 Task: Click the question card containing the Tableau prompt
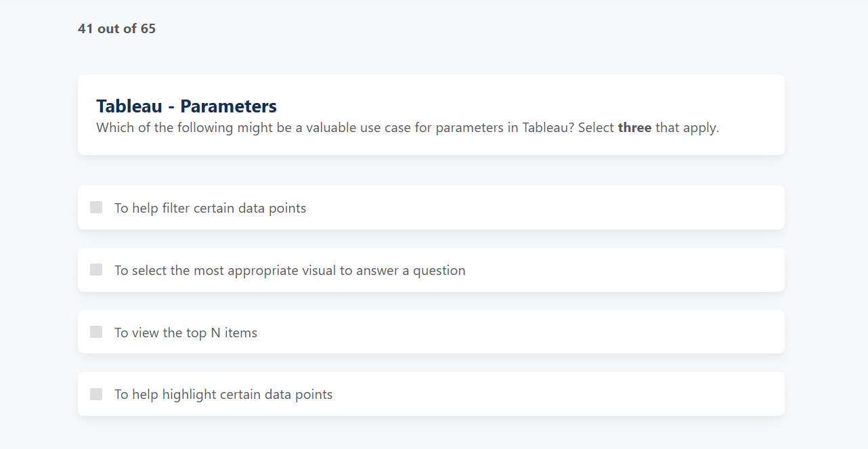pos(431,114)
